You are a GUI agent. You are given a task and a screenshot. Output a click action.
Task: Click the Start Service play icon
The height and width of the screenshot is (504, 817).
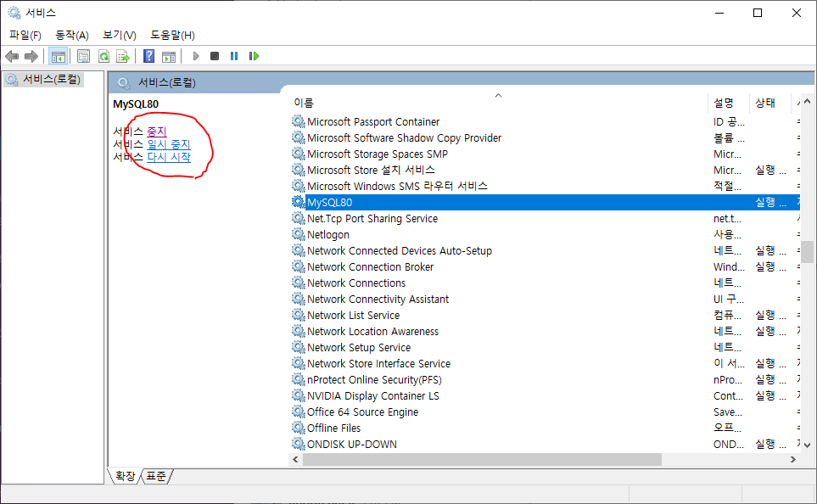[196, 56]
